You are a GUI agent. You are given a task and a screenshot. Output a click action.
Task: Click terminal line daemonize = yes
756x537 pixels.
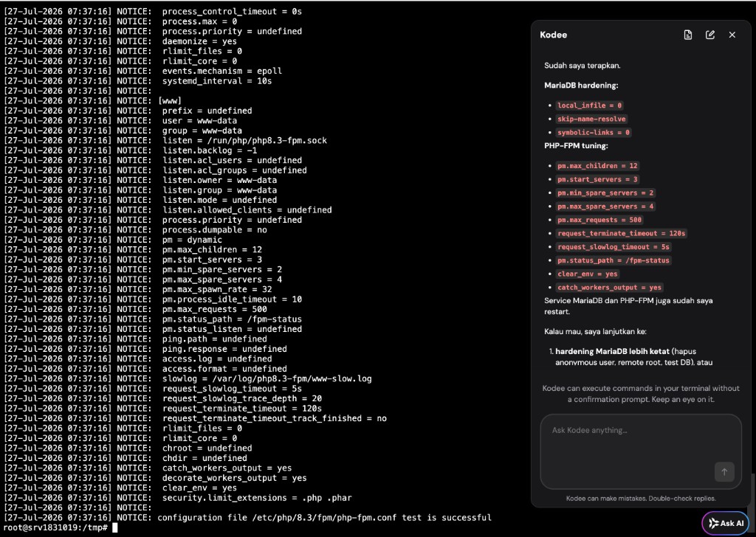120,41
